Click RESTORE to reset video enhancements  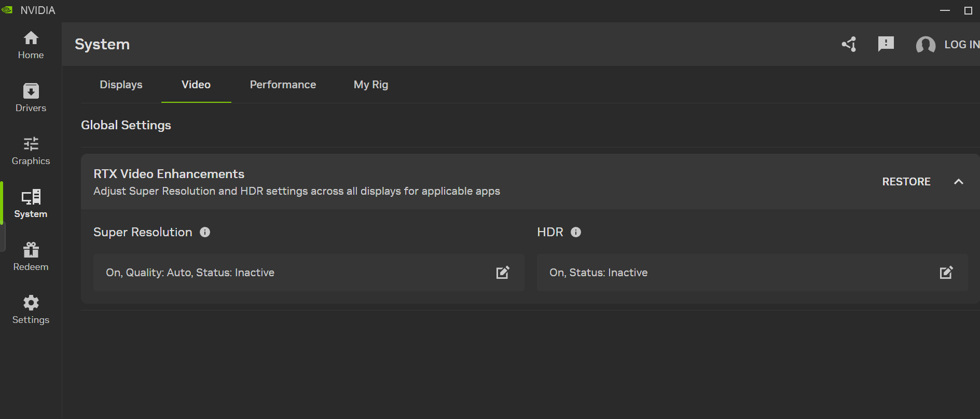(906, 182)
